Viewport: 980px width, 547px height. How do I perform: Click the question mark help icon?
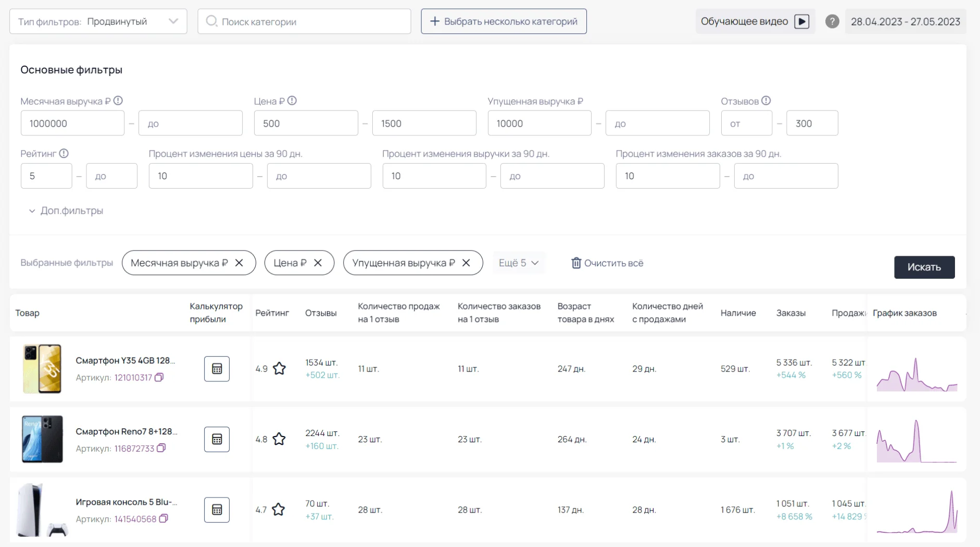[832, 21]
